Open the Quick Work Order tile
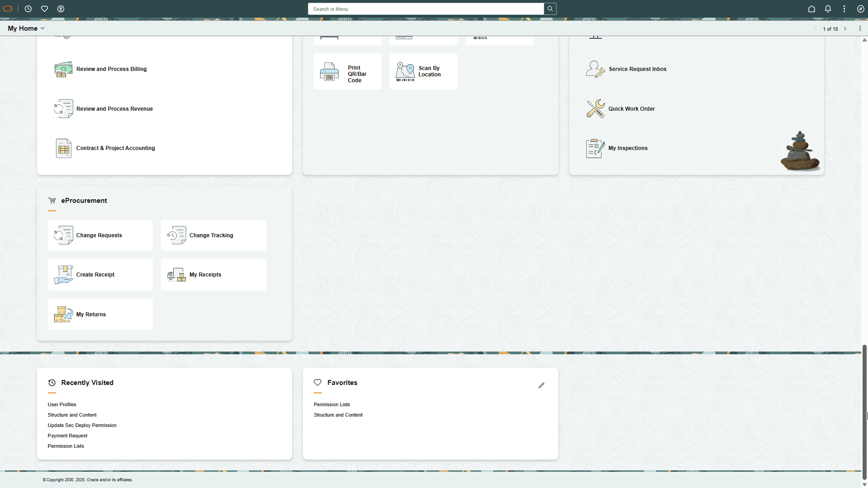 [x=631, y=108]
